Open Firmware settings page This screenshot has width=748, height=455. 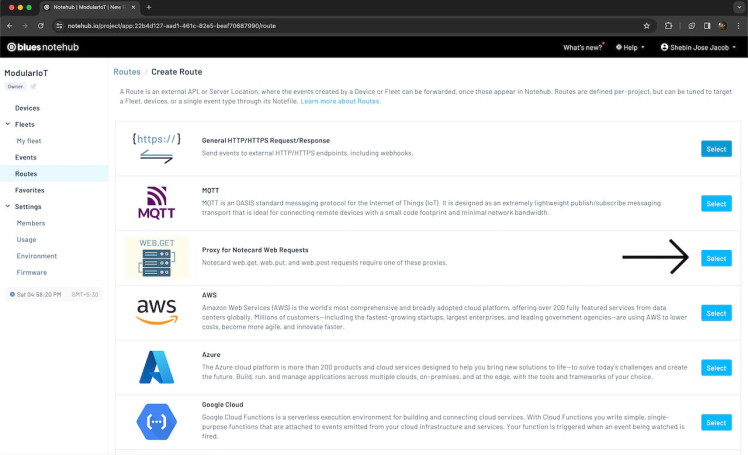pyautogui.click(x=31, y=272)
